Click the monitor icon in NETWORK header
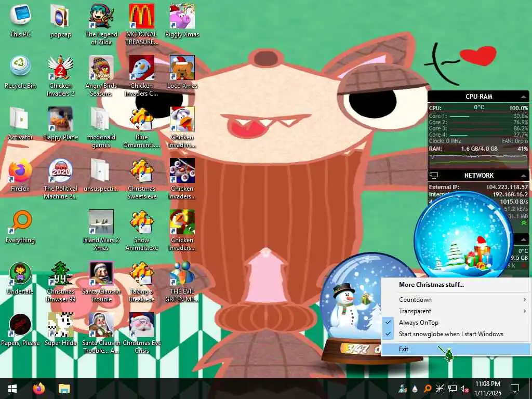532x399 pixels. click(434, 176)
